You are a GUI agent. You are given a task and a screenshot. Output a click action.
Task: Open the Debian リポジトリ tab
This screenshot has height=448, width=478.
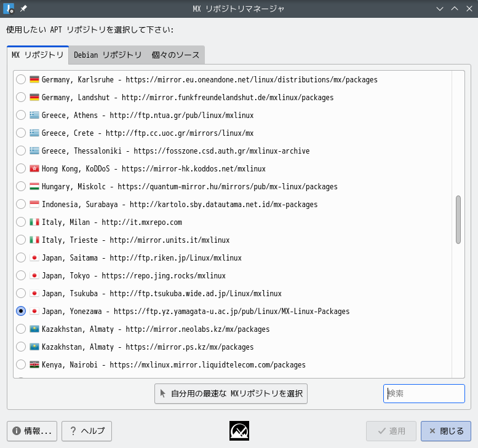[x=108, y=55]
